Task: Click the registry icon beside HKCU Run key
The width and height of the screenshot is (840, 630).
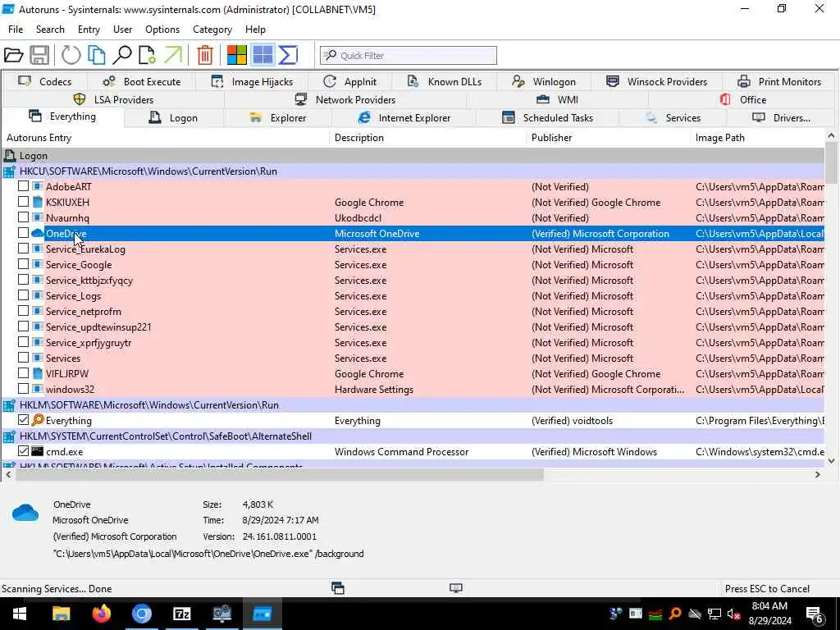Action: 9,171
